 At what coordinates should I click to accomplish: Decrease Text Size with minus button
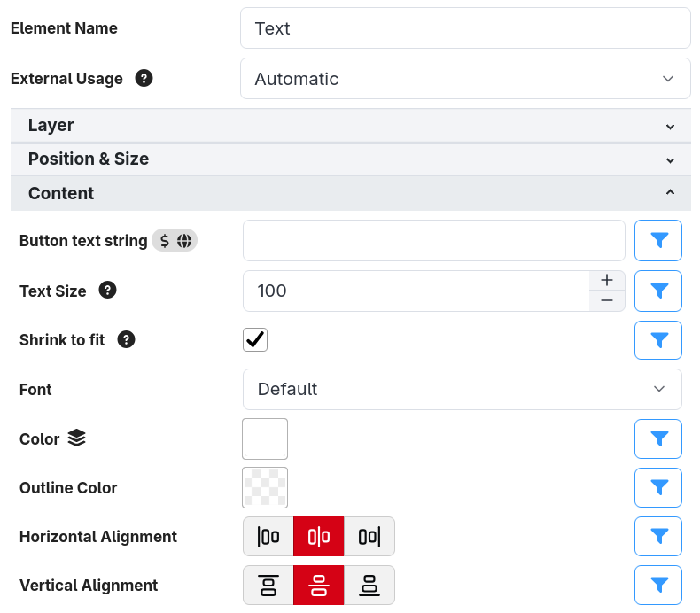click(x=607, y=300)
